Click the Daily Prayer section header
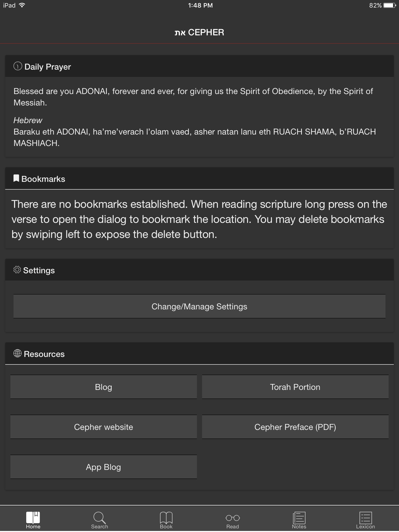 pyautogui.click(x=48, y=67)
